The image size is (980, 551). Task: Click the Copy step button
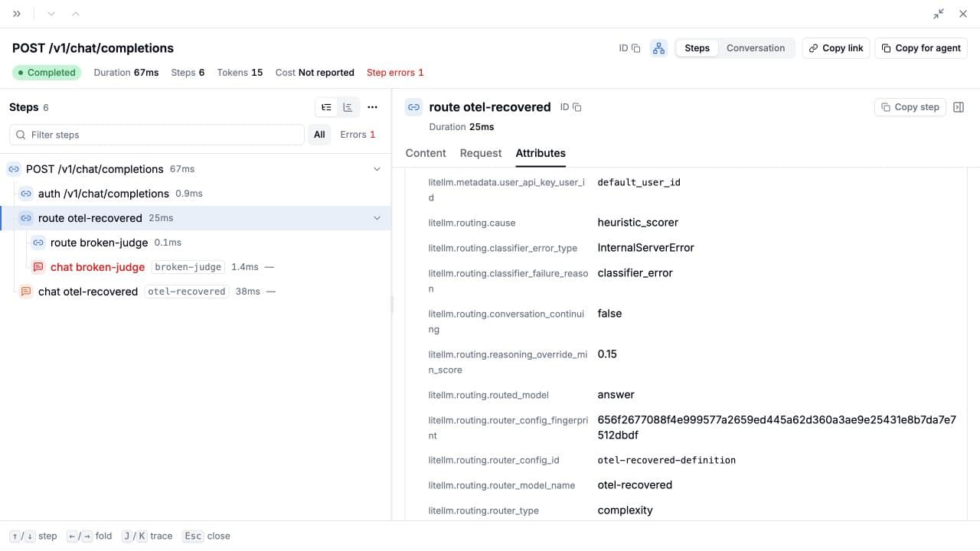(910, 107)
